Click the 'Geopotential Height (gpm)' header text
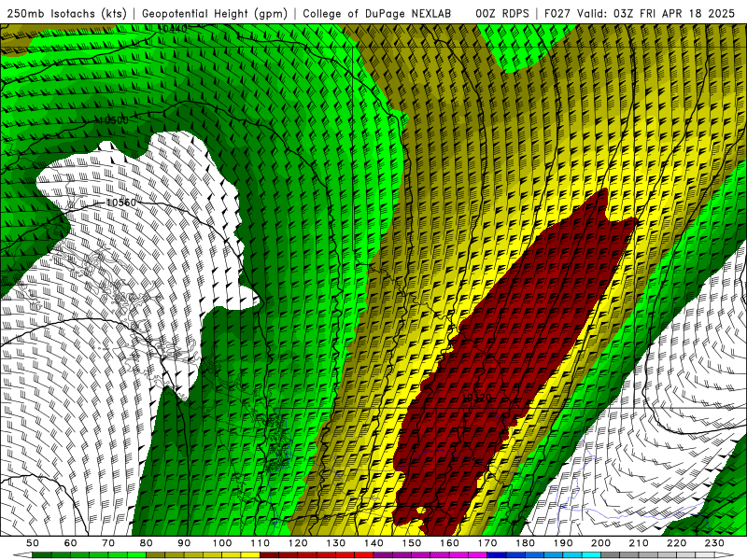 point(215,13)
